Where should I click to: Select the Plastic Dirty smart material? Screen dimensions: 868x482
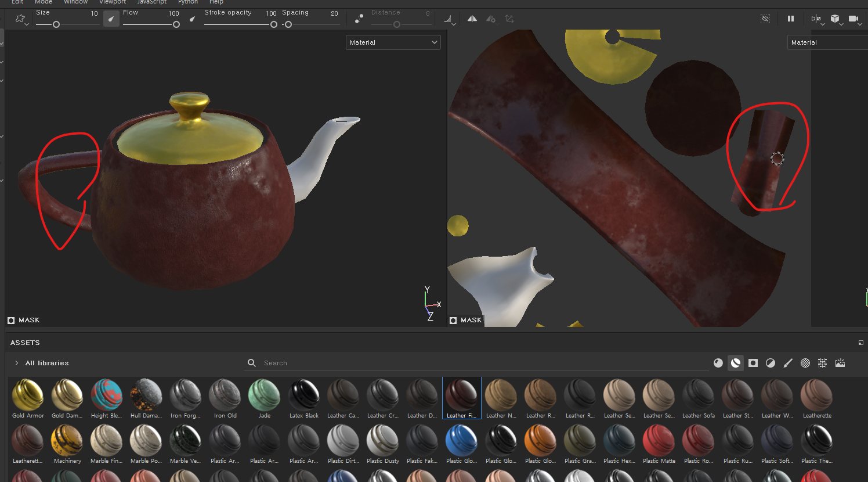(343, 444)
